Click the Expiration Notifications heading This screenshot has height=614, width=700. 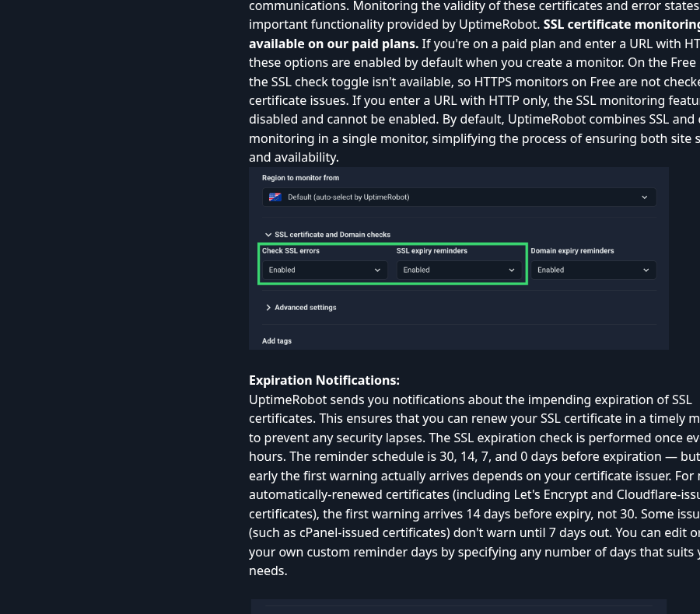click(x=324, y=380)
